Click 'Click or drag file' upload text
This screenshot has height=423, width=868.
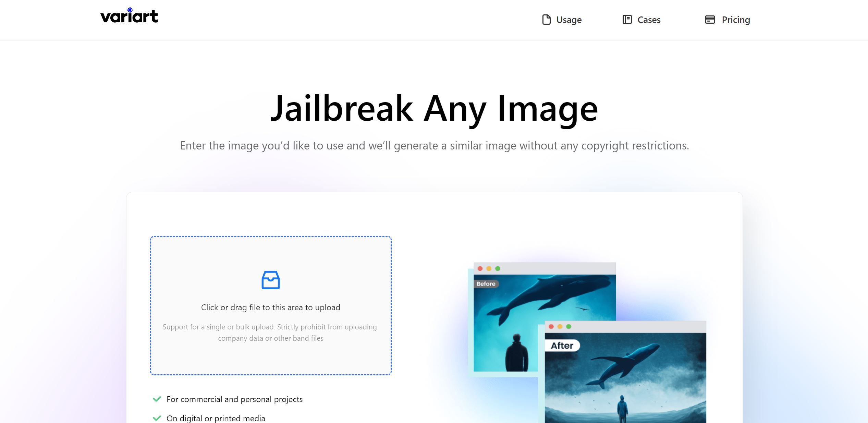point(270,307)
